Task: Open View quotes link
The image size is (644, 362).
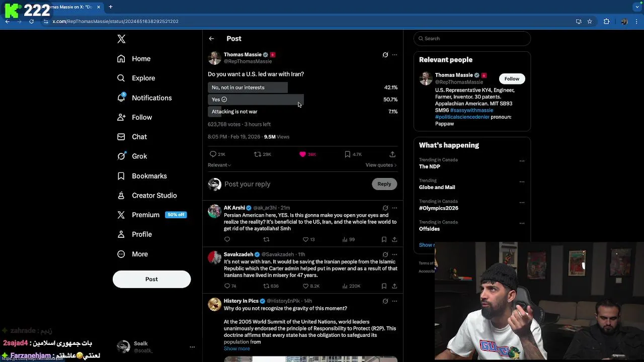Action: [x=381, y=165]
